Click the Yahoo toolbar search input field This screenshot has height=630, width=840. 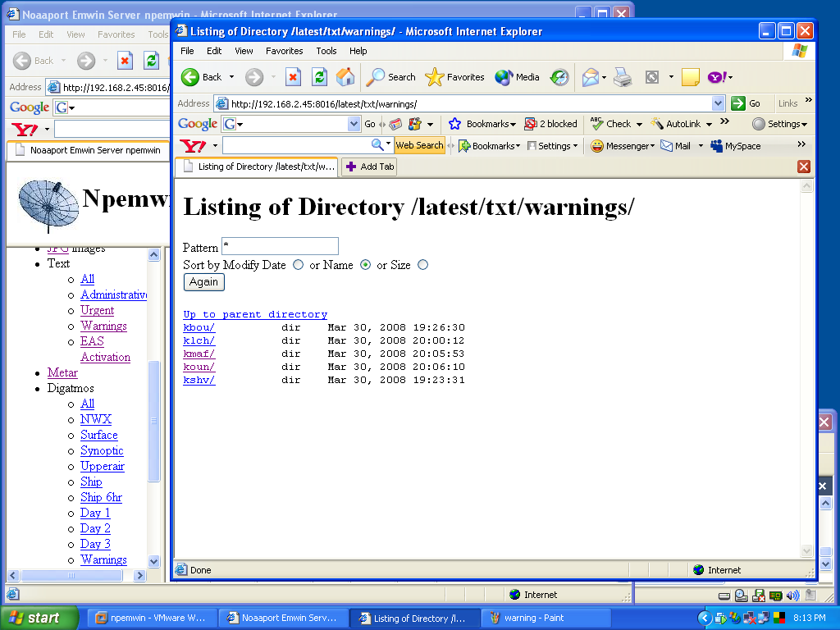(296, 145)
